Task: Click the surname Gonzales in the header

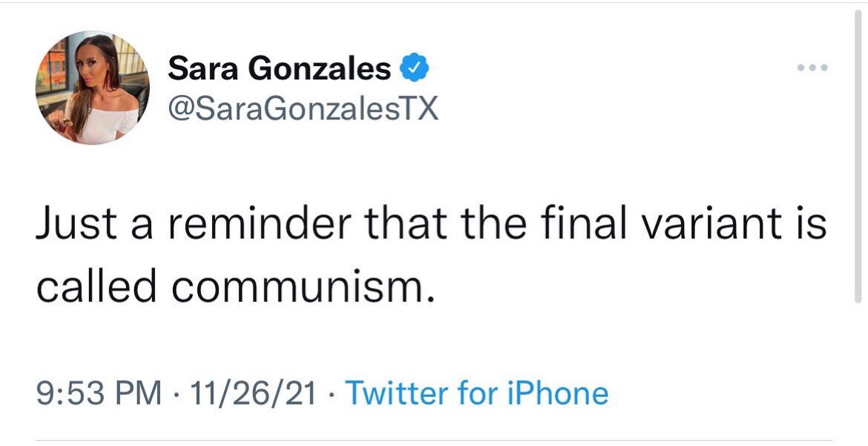Action: point(319,69)
